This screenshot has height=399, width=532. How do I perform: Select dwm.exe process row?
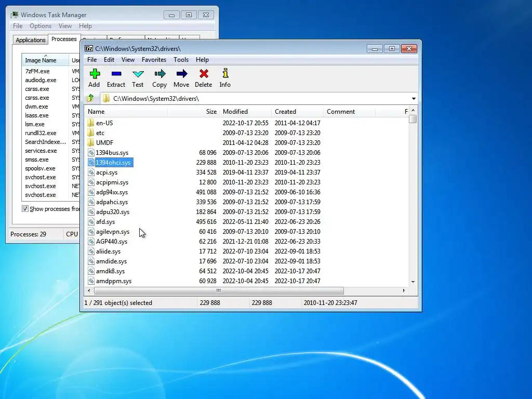coord(36,107)
